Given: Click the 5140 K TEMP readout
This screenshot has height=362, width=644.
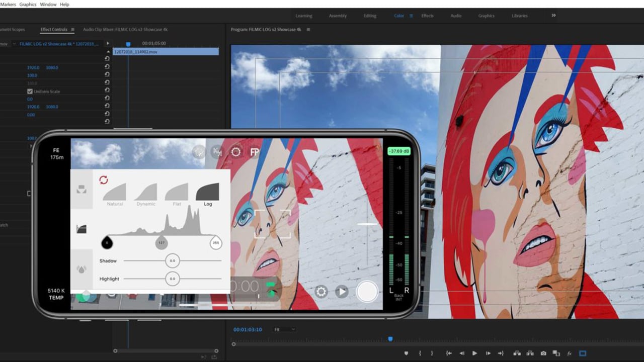Looking at the screenshot, I should click(56, 294).
